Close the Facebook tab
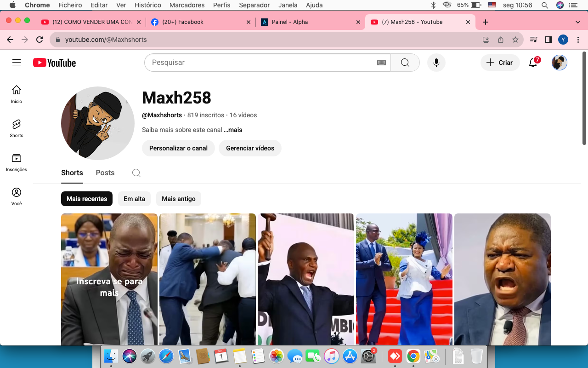 click(249, 22)
